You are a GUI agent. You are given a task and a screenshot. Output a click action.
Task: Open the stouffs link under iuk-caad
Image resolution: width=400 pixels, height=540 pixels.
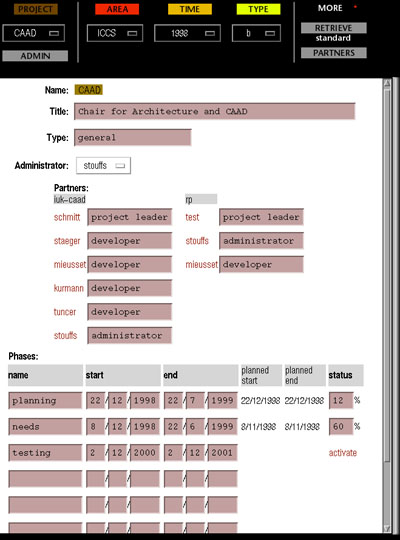click(x=65, y=335)
